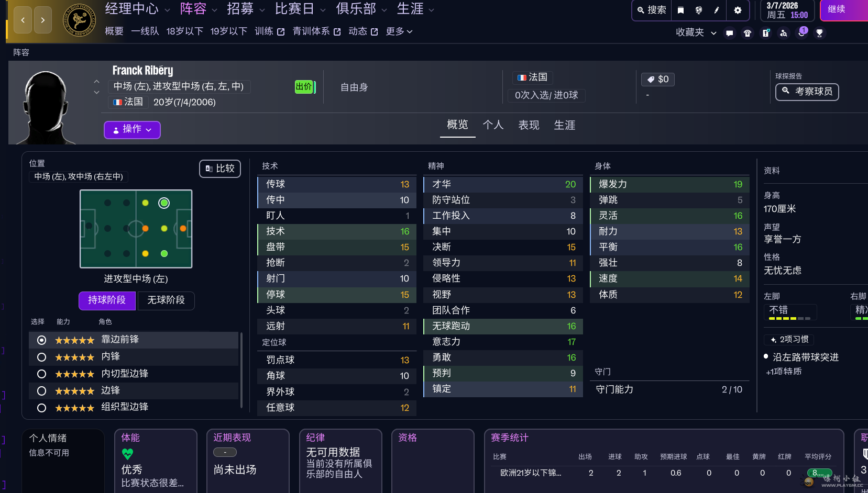Go back with the left arrow button
This screenshot has height=493, width=868.
coord(23,20)
